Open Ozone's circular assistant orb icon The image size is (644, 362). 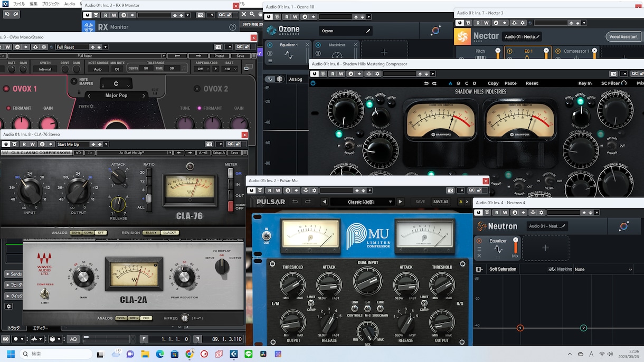[x=435, y=31]
